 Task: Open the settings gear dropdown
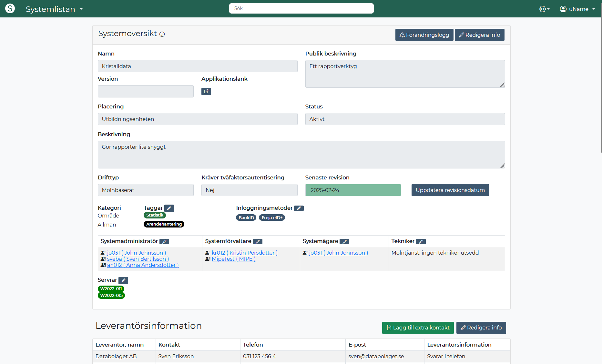[x=544, y=9]
